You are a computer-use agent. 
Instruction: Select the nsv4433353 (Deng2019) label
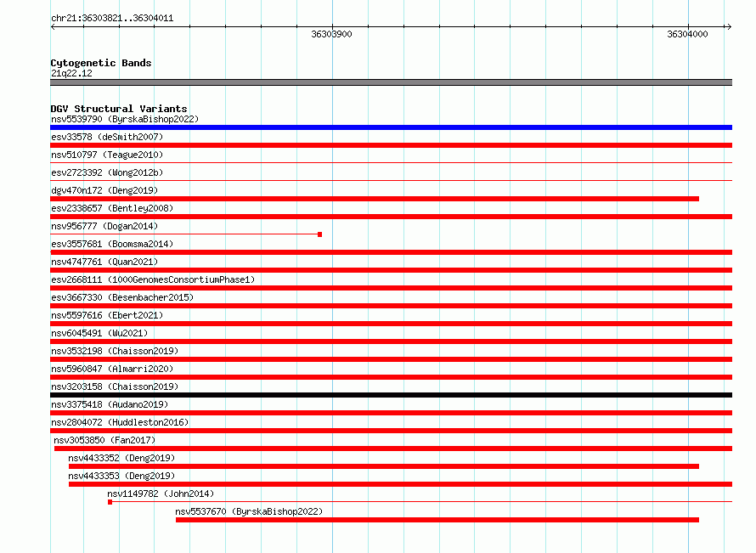(x=121, y=476)
